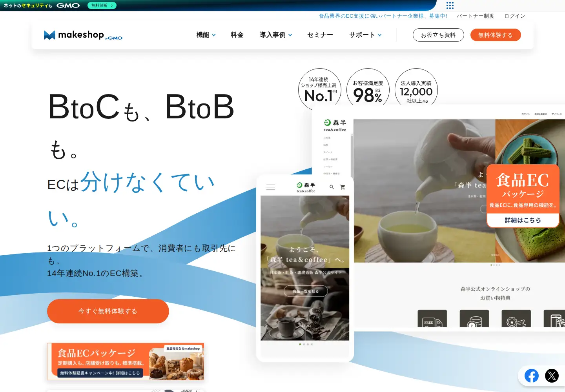The width and height of the screenshot is (565, 392).
Task: Click the 森半 tea&coffee logo in the desktop mockup
Action: pos(335,125)
